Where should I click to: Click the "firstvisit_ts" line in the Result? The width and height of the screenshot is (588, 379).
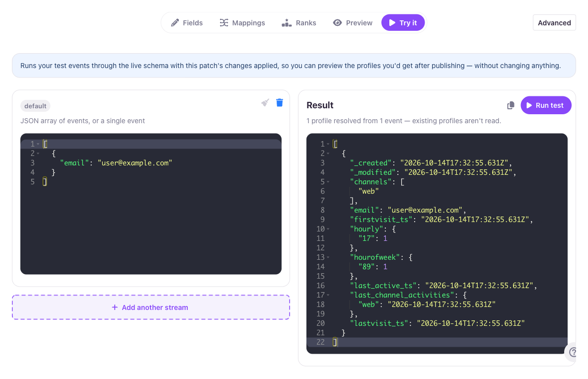(441, 220)
